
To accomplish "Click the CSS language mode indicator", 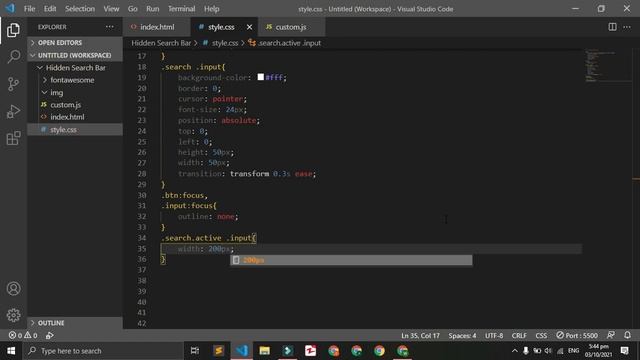I will click(x=541, y=336).
